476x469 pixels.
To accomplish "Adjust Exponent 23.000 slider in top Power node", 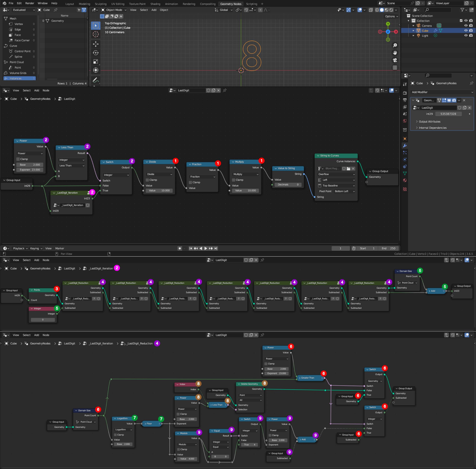I will 30,170.
